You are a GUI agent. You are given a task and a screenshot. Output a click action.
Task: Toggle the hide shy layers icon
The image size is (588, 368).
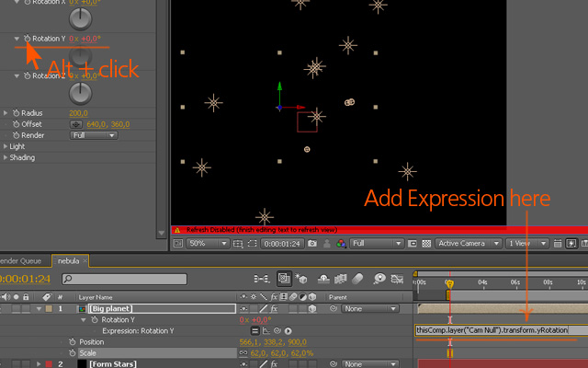(323, 279)
